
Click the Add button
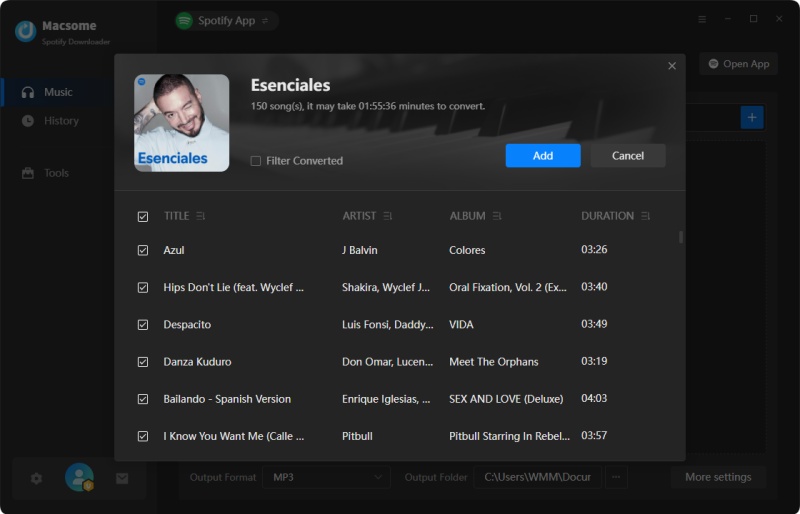543,156
